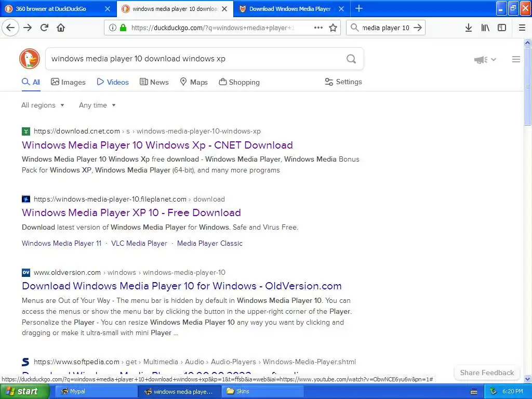Open the browser home page
The image size is (532, 399).
click(61, 28)
